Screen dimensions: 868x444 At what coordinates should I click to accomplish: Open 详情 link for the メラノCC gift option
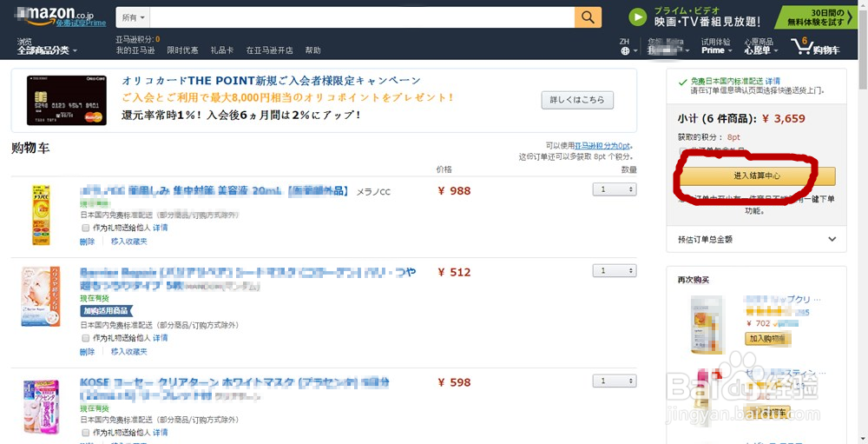pos(161,228)
